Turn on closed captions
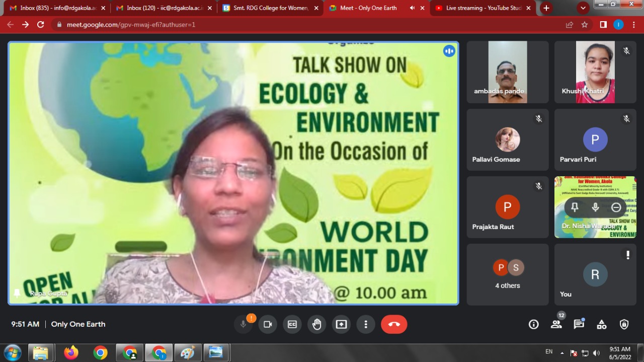The image size is (644, 362). 292,324
